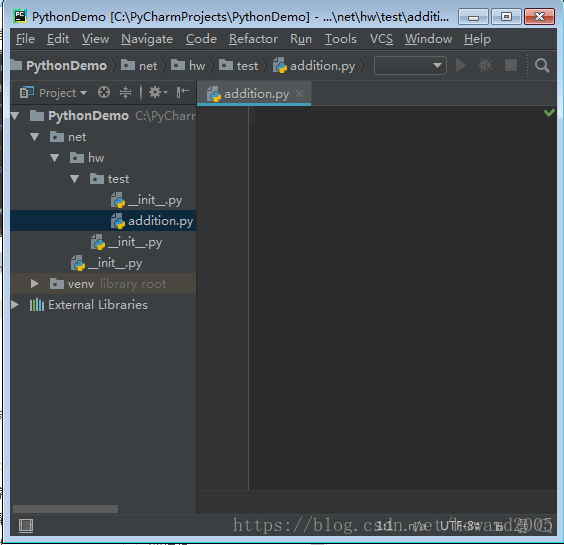
Task: Click the PyCharm logo in title bar
Action: pyautogui.click(x=20, y=16)
